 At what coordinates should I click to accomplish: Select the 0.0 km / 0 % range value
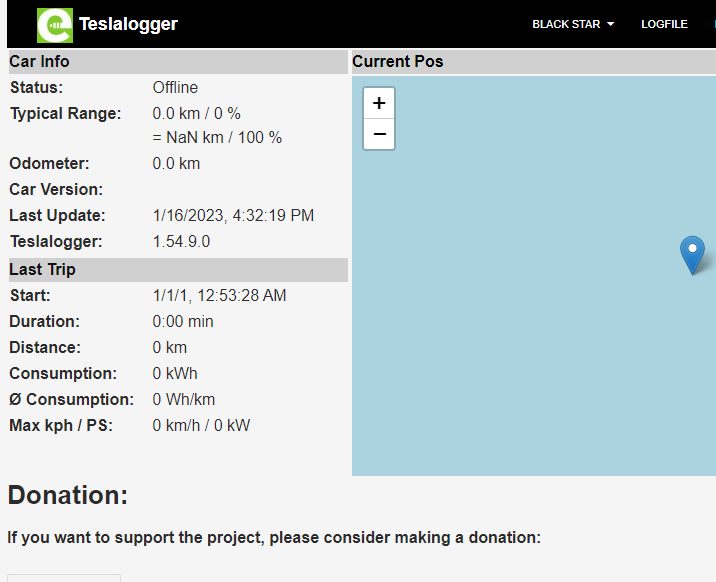pyautogui.click(x=196, y=114)
